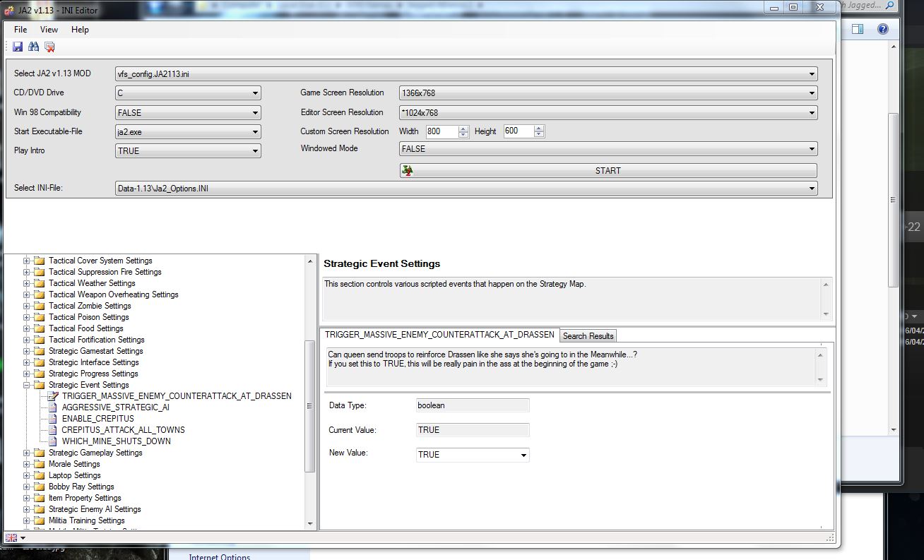
Task: Click the ENABLE_CREPITUS document icon
Action: tap(53, 419)
